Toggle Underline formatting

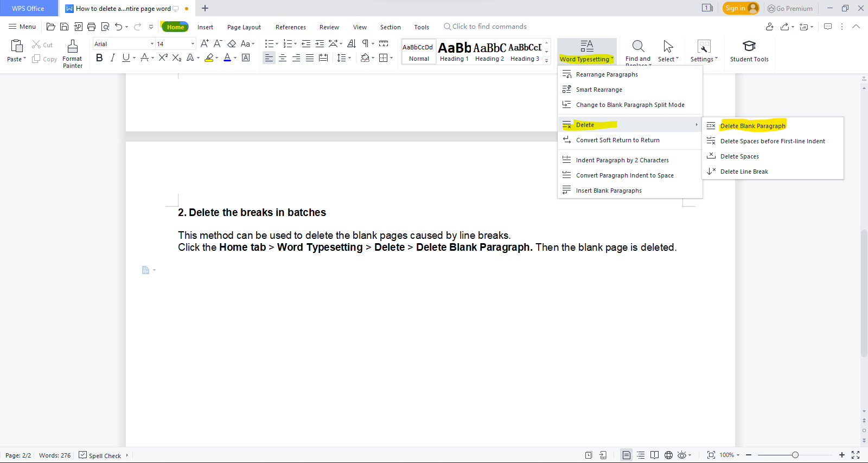126,58
